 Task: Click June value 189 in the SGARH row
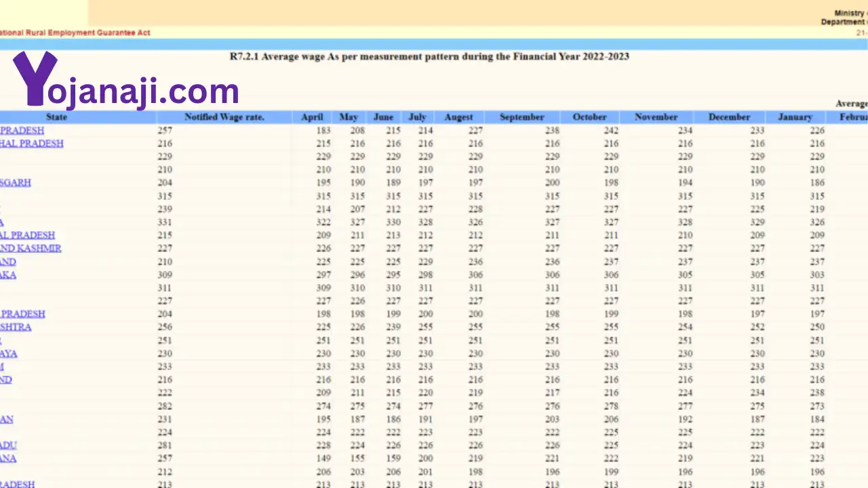(393, 183)
